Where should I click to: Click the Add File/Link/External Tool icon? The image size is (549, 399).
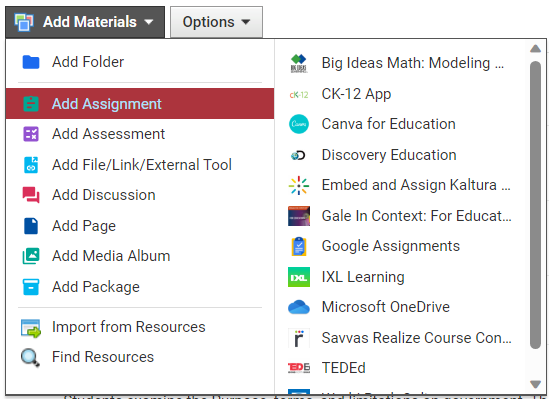[31, 165]
